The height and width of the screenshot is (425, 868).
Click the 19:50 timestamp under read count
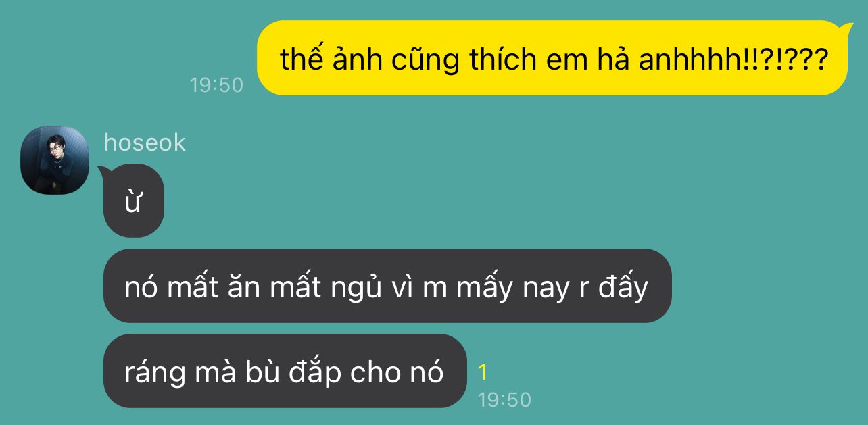click(x=504, y=400)
